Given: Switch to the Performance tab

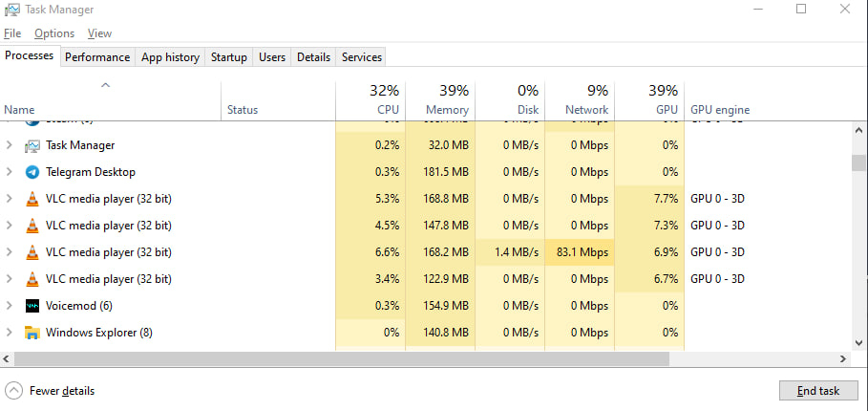Looking at the screenshot, I should click(x=96, y=57).
